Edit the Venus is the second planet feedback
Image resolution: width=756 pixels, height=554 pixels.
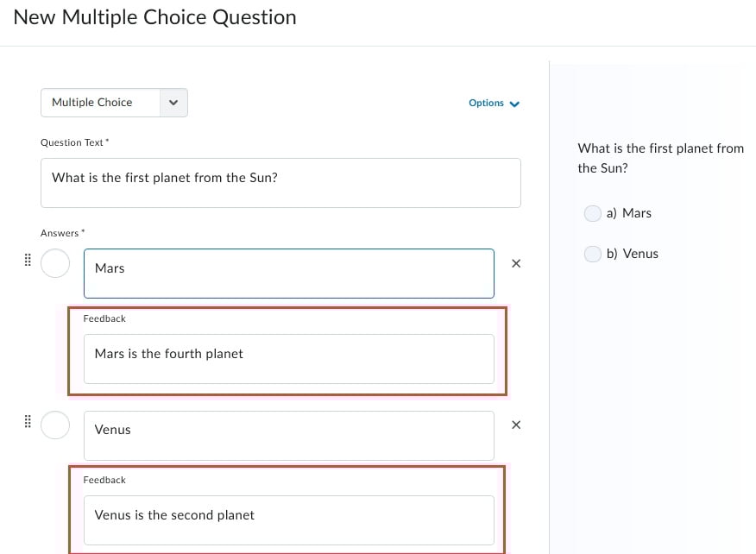coord(288,519)
